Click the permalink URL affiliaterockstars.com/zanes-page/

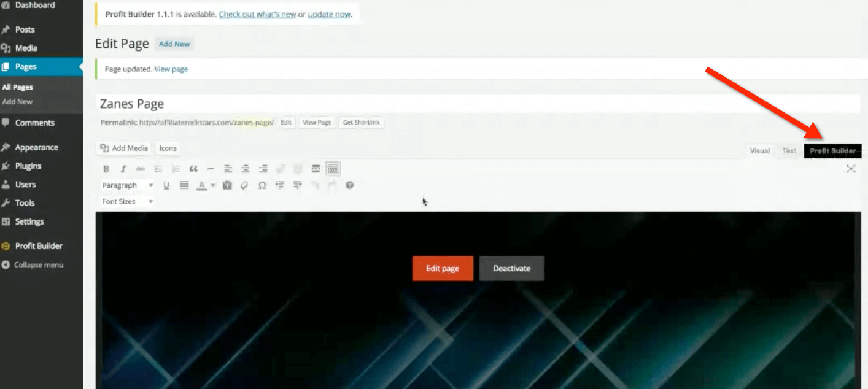tap(206, 123)
